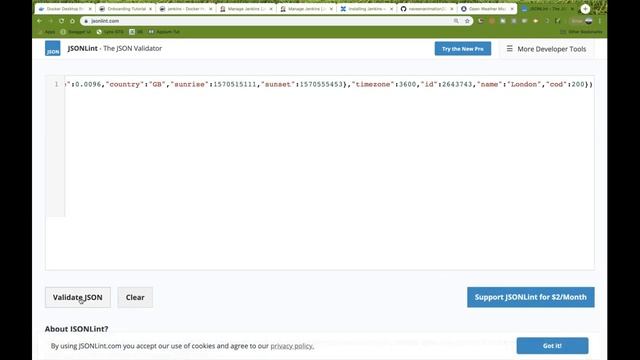Viewport: 640px width, 360px height.
Task: Click the About JSONLint? heading
Action: click(76, 329)
